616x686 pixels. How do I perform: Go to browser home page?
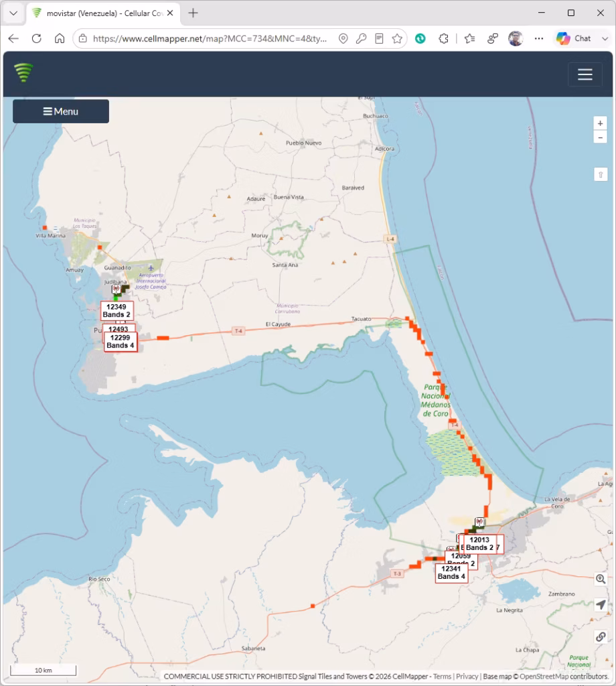pyautogui.click(x=60, y=38)
